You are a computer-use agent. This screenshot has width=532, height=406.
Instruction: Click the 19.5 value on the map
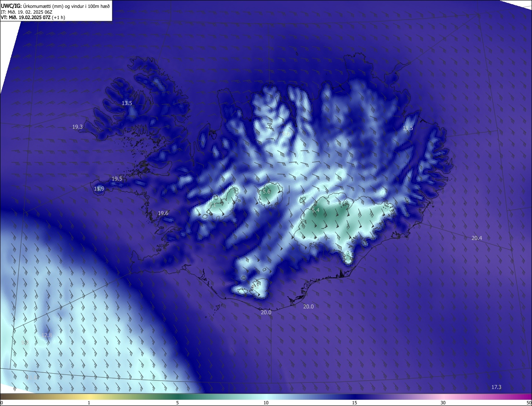point(117,179)
